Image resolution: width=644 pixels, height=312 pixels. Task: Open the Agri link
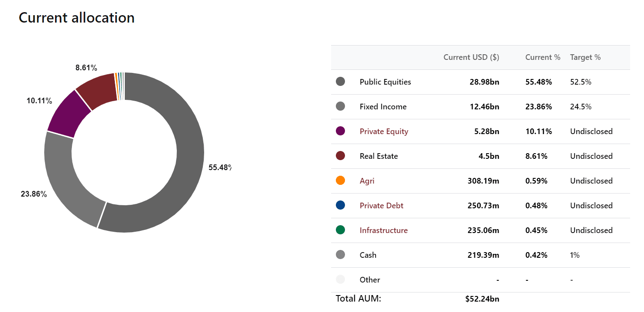pyautogui.click(x=367, y=181)
